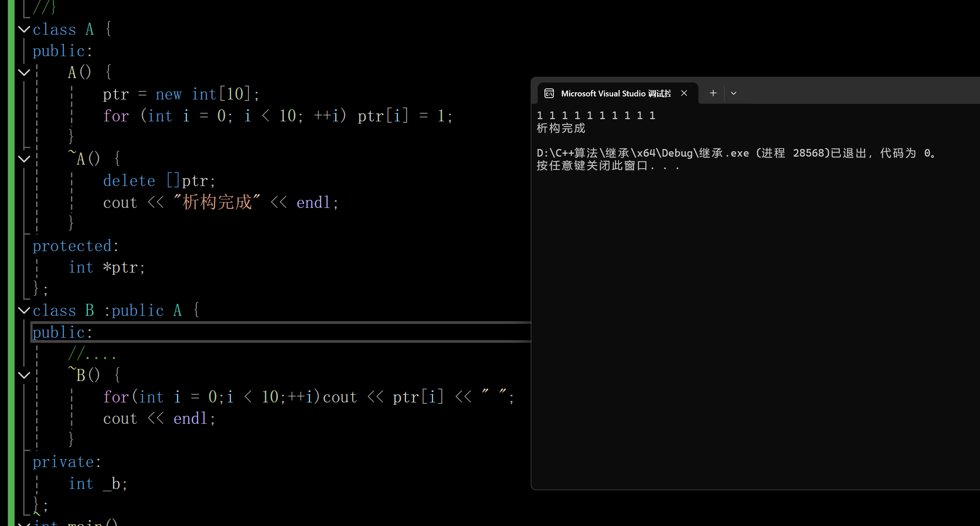Fold the ~B() destructor block

point(24,375)
